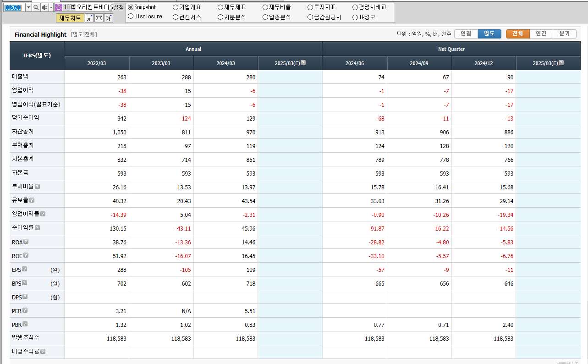Select the 투자지표 radio option
588x364 pixels.
click(x=310, y=7)
